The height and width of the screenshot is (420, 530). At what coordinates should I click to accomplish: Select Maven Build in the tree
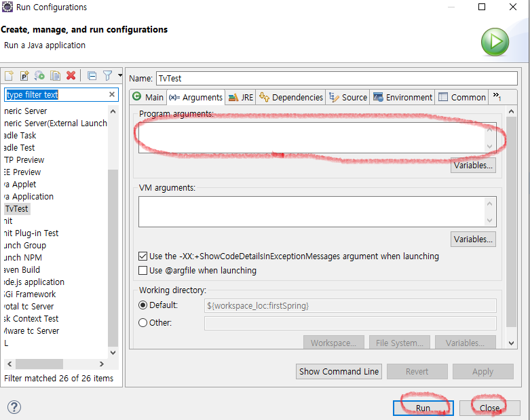[22, 270]
